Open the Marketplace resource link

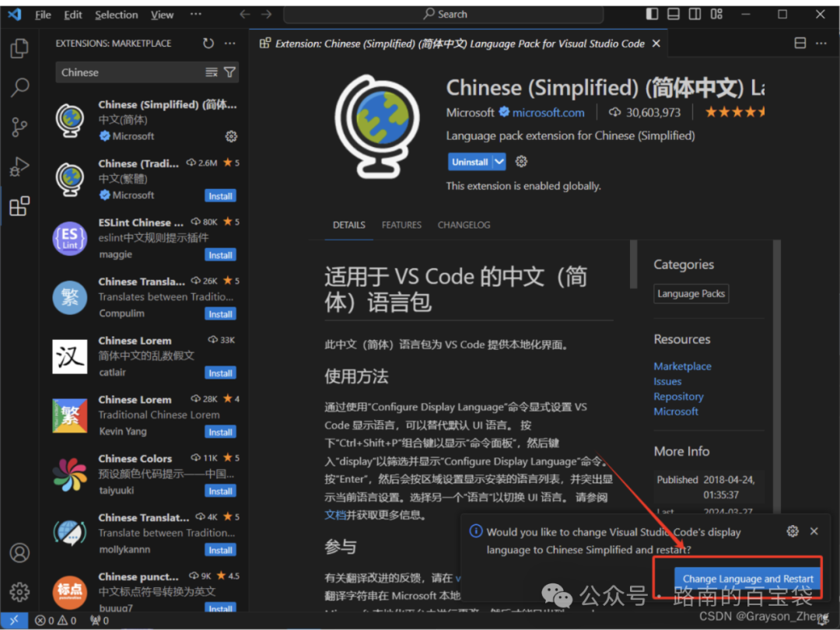click(683, 366)
